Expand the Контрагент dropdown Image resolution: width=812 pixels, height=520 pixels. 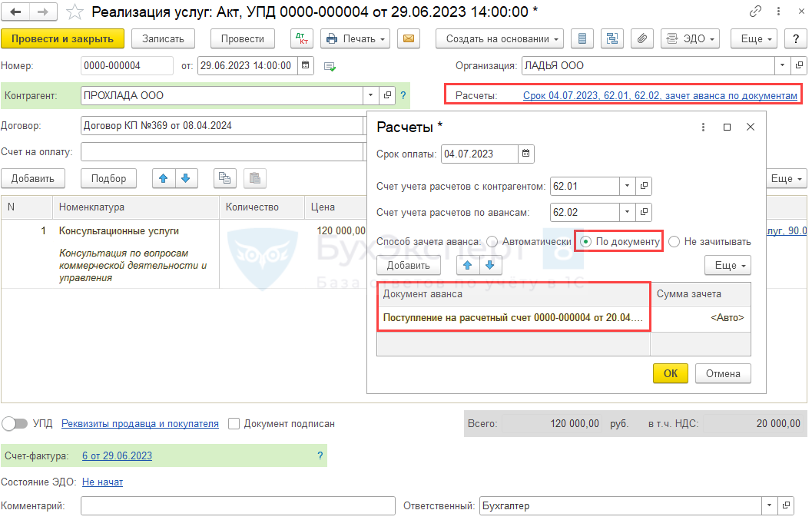click(x=371, y=95)
